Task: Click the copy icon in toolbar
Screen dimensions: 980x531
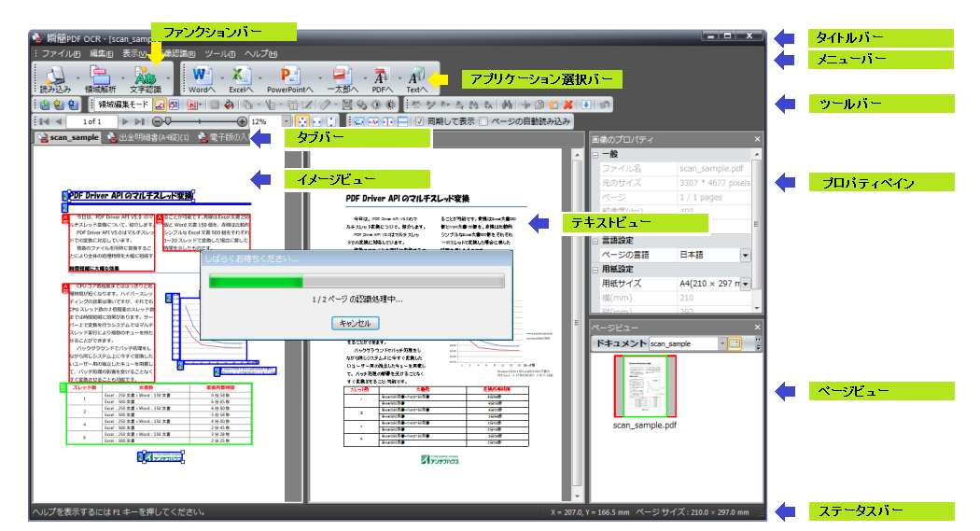Action: click(x=539, y=105)
